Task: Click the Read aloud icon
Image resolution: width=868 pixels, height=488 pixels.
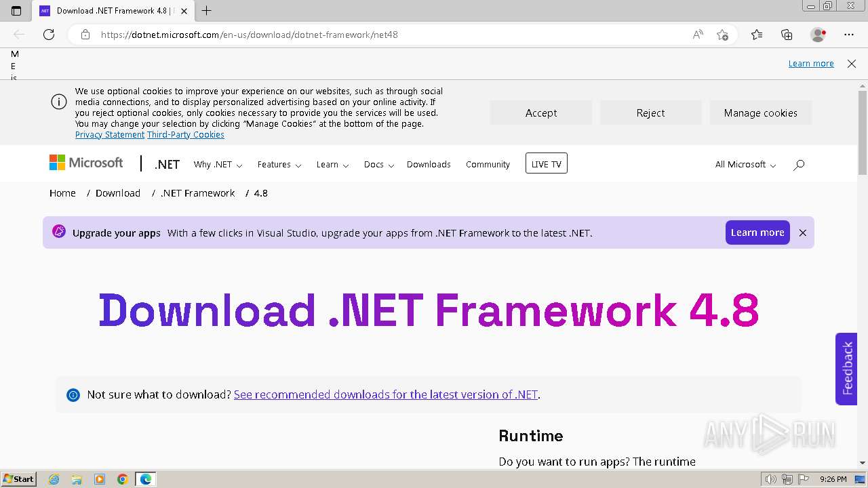Action: click(698, 35)
